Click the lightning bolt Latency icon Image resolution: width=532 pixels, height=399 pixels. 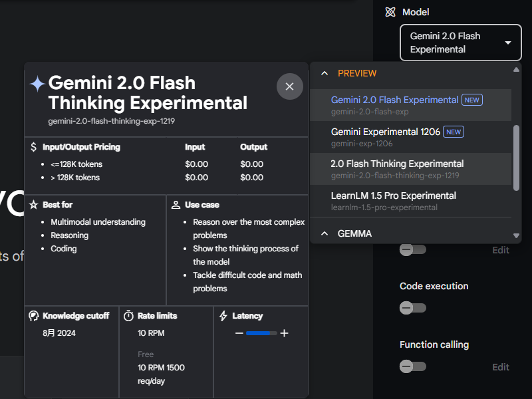(223, 315)
